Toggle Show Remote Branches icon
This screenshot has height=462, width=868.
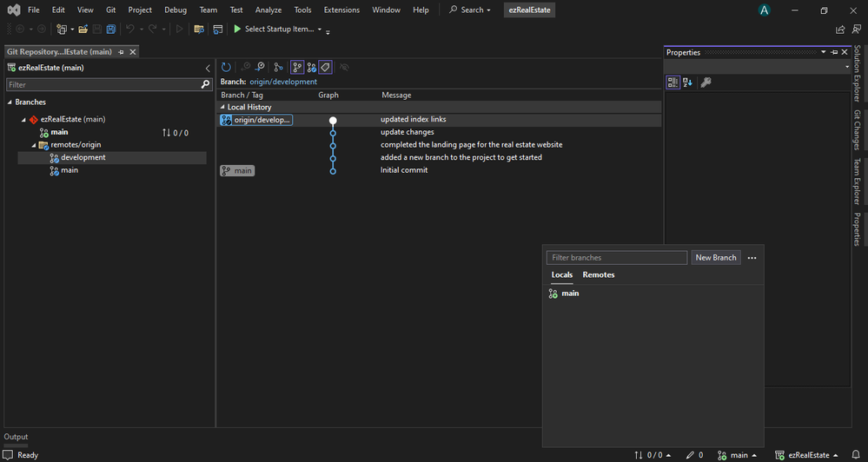(312, 68)
